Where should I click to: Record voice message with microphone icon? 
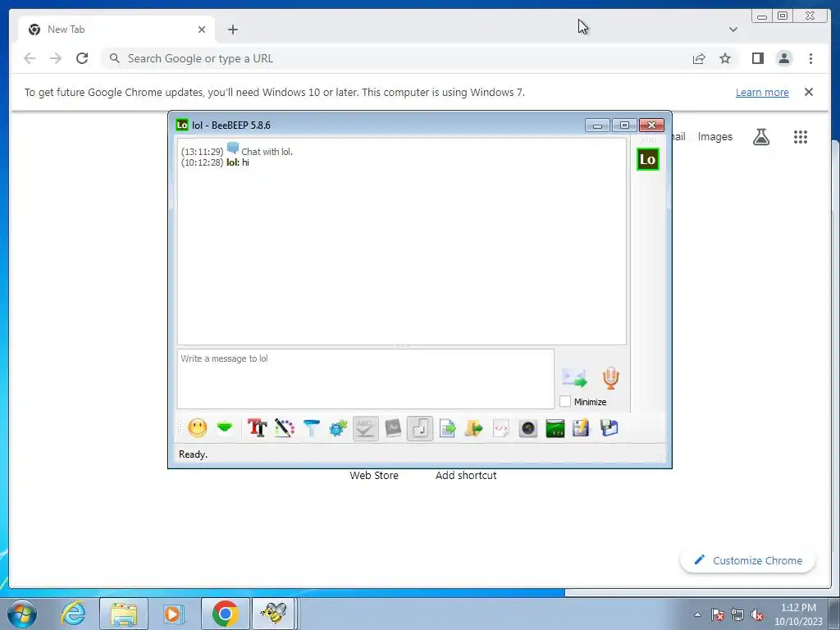point(610,378)
